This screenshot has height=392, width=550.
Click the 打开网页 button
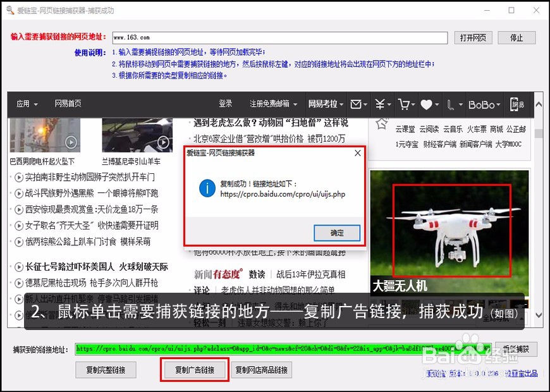click(473, 37)
